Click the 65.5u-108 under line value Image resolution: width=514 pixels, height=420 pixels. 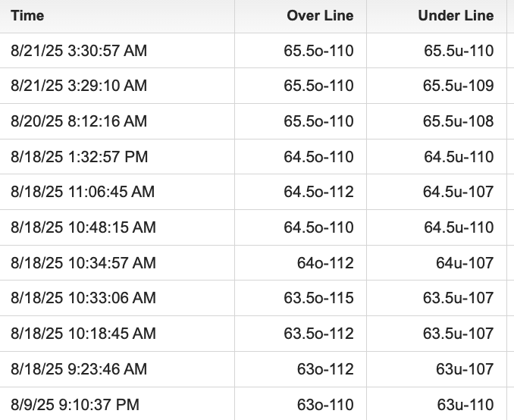[458, 121]
